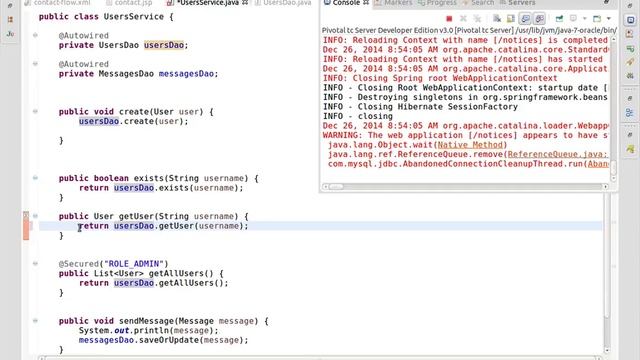Click the console scrollbar down arrow
This screenshot has width=640, height=360.
click(x=613, y=178)
